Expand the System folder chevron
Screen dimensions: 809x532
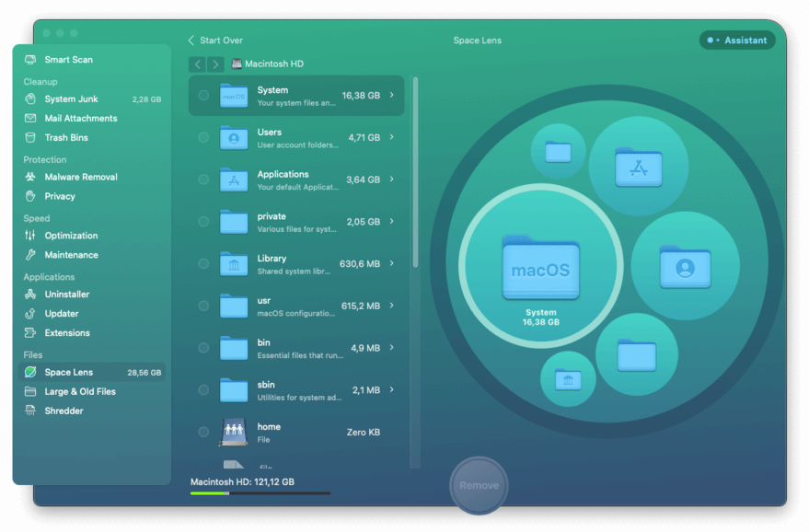click(x=392, y=95)
